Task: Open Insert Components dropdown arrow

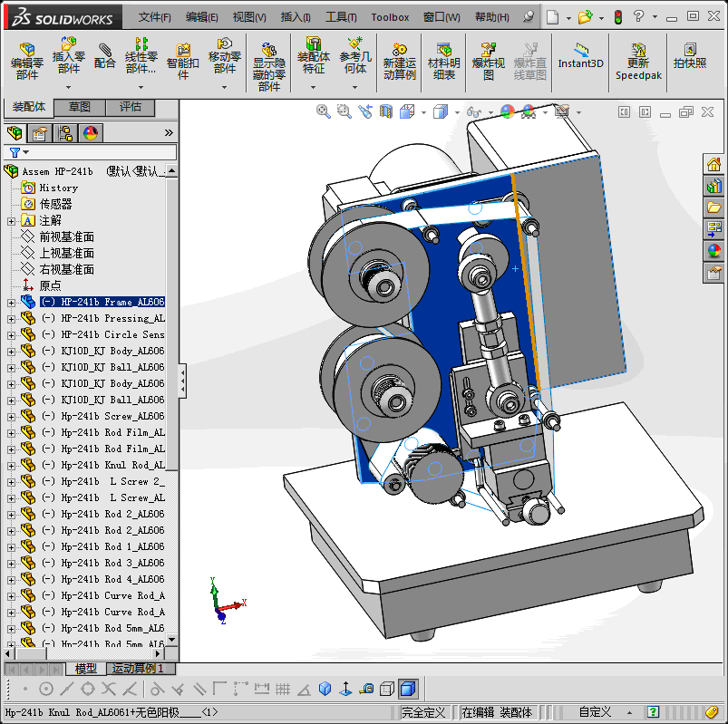Action: tap(68, 87)
